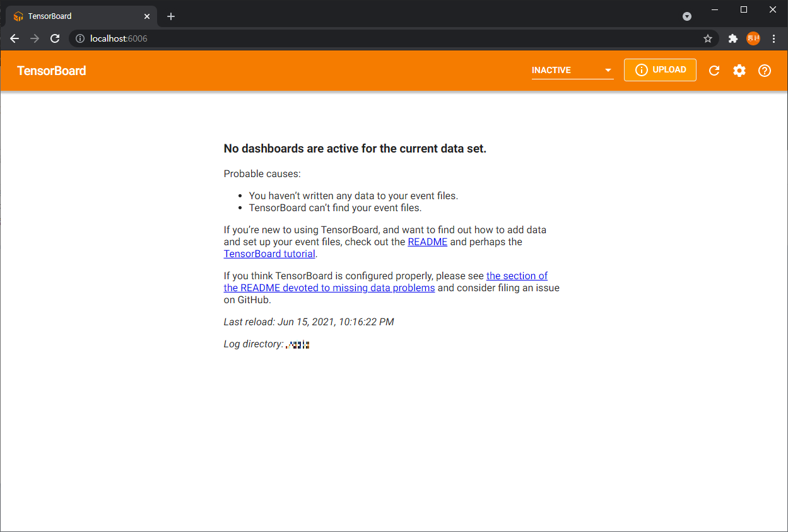
Task: Click the Log directory text
Action: coord(266,344)
